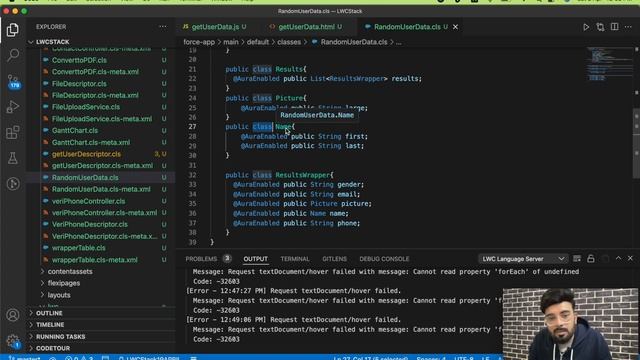Click the Open Changes compare icon
640x360 pixels.
(x=600, y=27)
